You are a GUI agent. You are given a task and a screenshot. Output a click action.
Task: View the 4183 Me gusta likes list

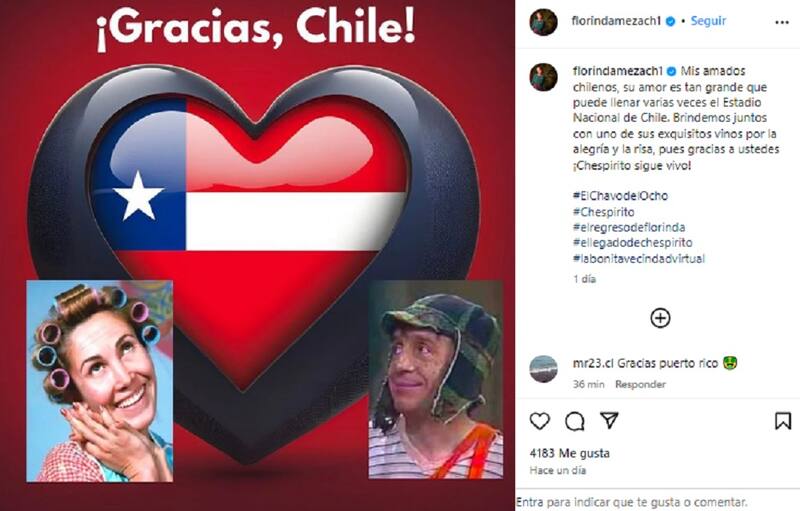[x=569, y=453]
